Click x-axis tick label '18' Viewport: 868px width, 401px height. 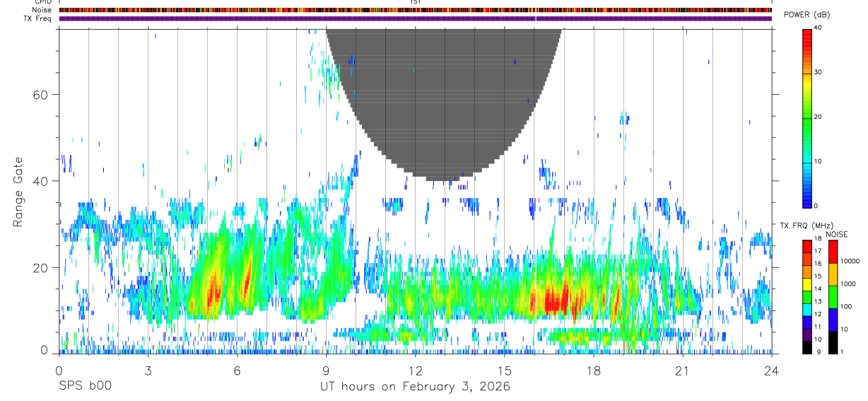[x=593, y=372]
